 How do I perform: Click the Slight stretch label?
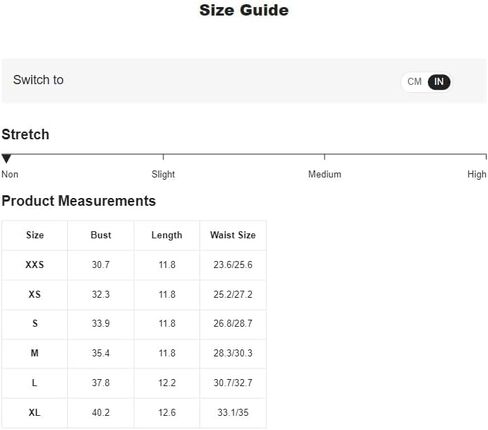click(163, 174)
